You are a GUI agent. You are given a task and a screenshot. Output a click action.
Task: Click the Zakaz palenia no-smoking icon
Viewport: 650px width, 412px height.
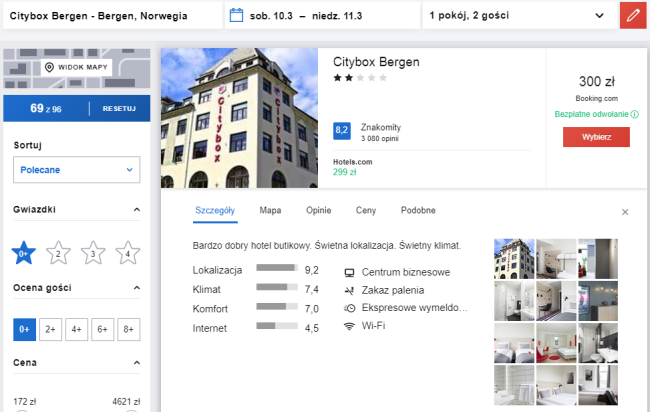pyautogui.click(x=349, y=291)
